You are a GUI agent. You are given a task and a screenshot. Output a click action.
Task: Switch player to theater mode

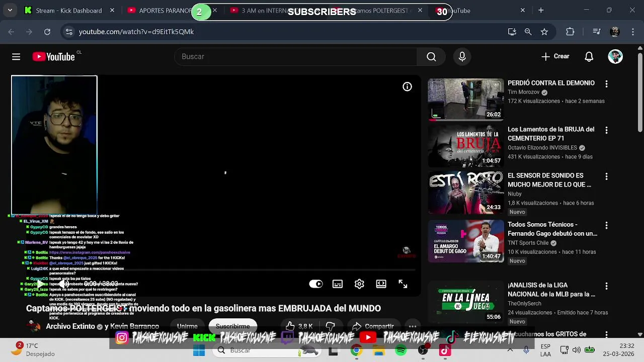point(381,284)
